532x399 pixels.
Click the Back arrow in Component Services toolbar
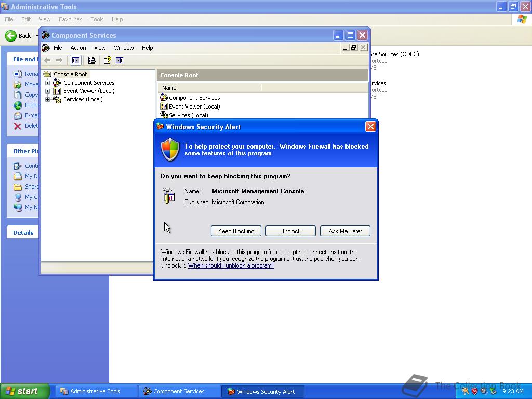(47, 60)
